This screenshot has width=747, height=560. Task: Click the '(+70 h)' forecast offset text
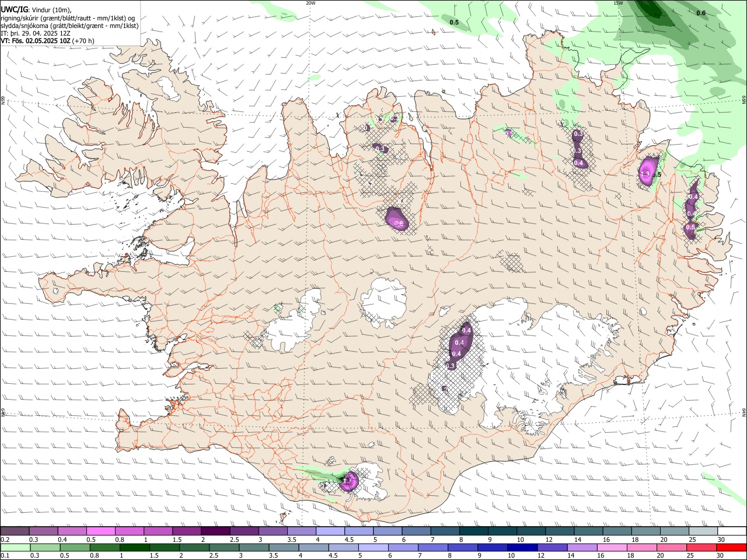[83, 41]
